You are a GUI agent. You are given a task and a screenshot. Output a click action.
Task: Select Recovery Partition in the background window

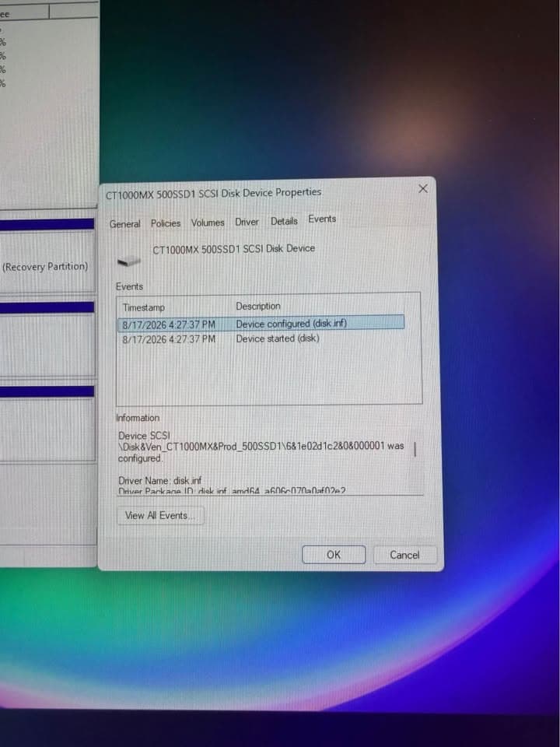coord(45,267)
